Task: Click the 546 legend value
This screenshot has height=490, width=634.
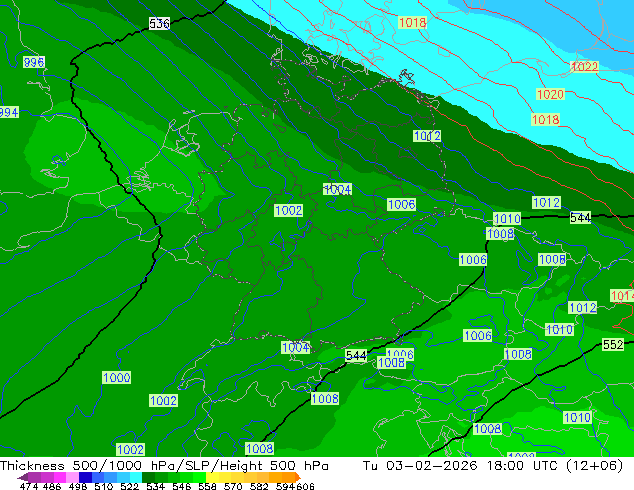Action: [181, 486]
